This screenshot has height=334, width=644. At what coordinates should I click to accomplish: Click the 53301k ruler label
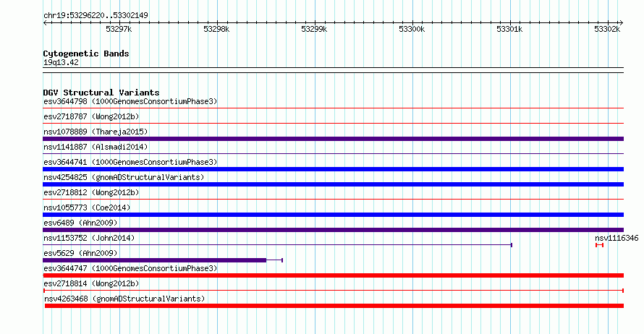click(x=509, y=29)
